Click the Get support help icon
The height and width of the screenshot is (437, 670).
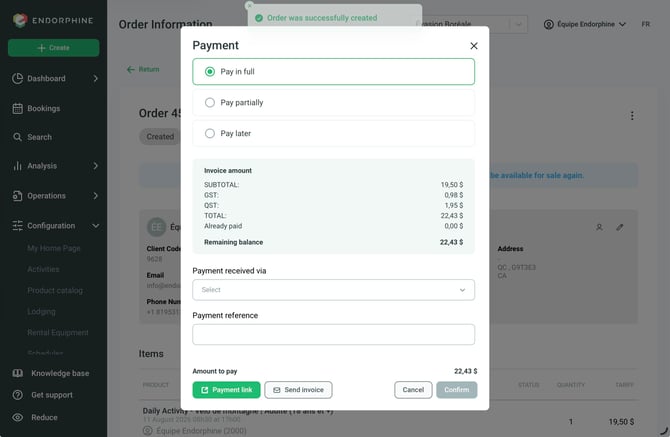click(x=18, y=395)
